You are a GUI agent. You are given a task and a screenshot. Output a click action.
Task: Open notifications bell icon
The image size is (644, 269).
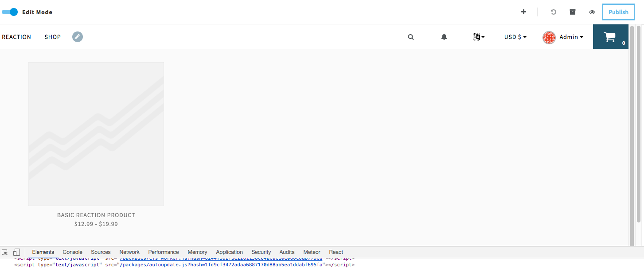444,37
